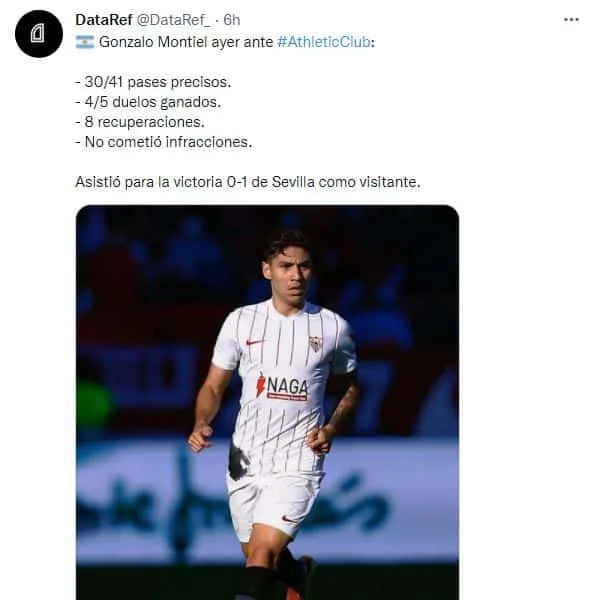The height and width of the screenshot is (600, 593).
Task: Click the Argentina flag emoji
Action: (x=85, y=42)
